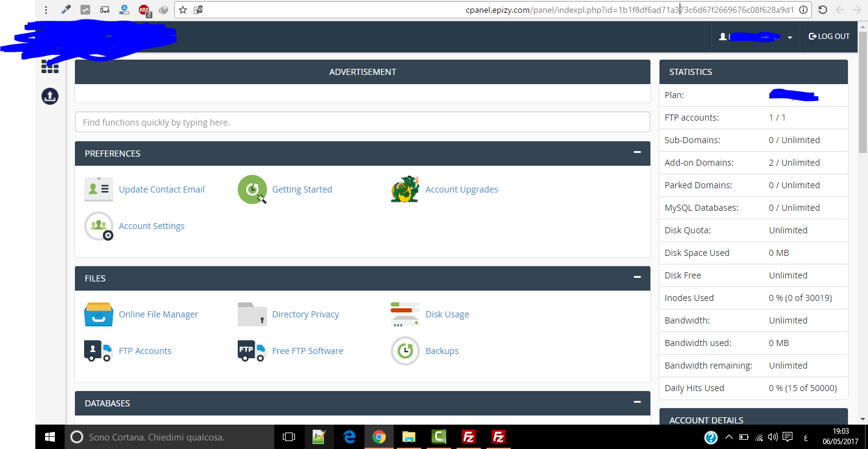Click the site information icon in address bar
The width and height of the screenshot is (868, 449).
[x=803, y=10]
